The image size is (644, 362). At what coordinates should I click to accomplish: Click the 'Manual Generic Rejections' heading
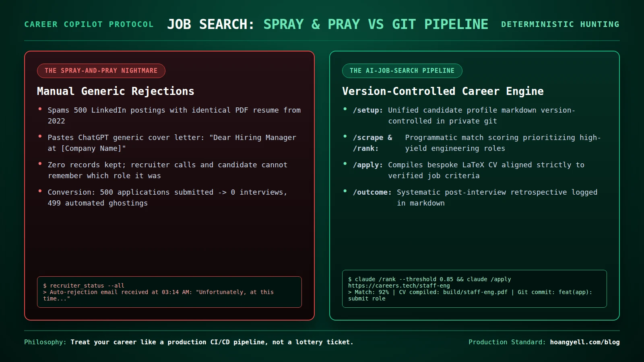click(116, 91)
